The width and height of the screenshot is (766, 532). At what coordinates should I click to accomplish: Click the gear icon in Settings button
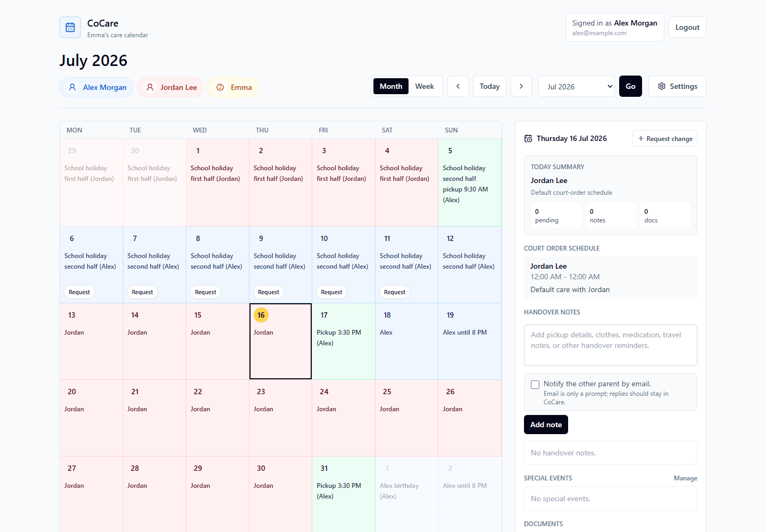tap(662, 86)
